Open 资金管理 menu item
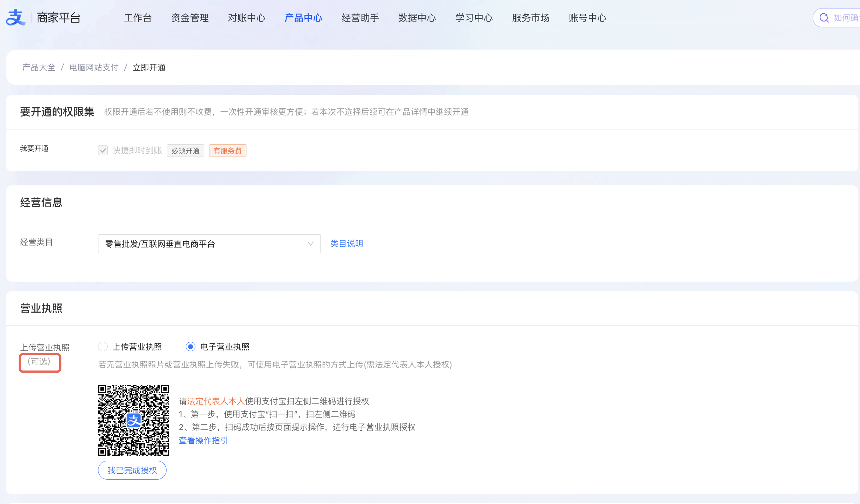The image size is (860, 504). click(190, 18)
